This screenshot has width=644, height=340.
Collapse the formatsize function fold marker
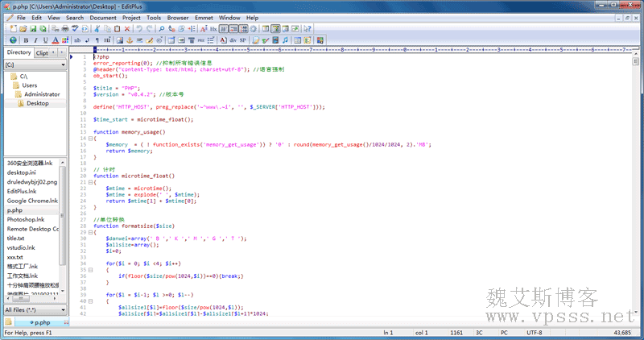[x=89, y=232]
